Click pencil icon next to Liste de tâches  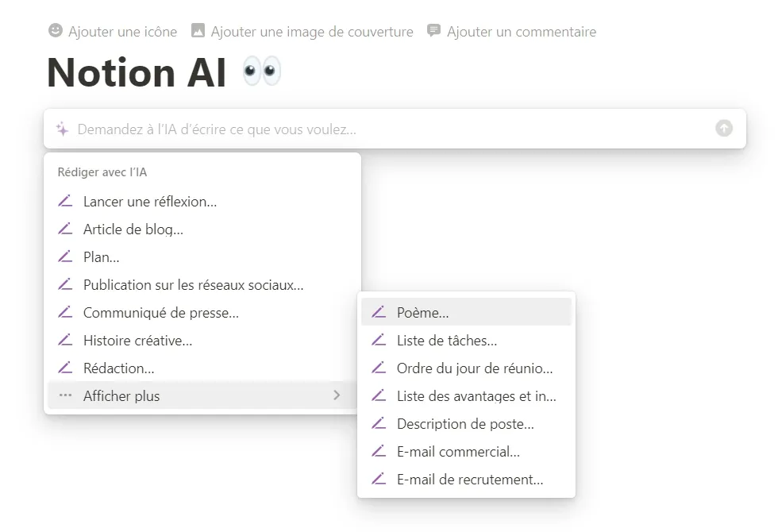[379, 340]
